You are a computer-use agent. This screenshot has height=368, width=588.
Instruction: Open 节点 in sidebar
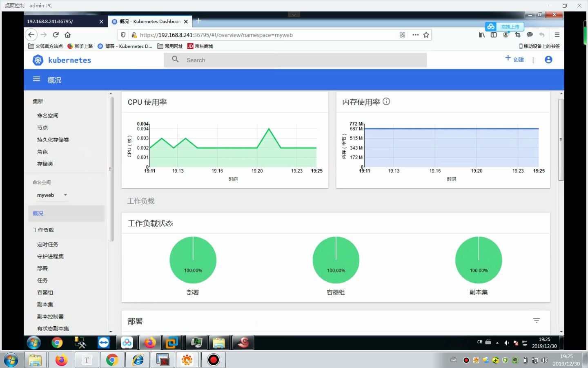42,128
